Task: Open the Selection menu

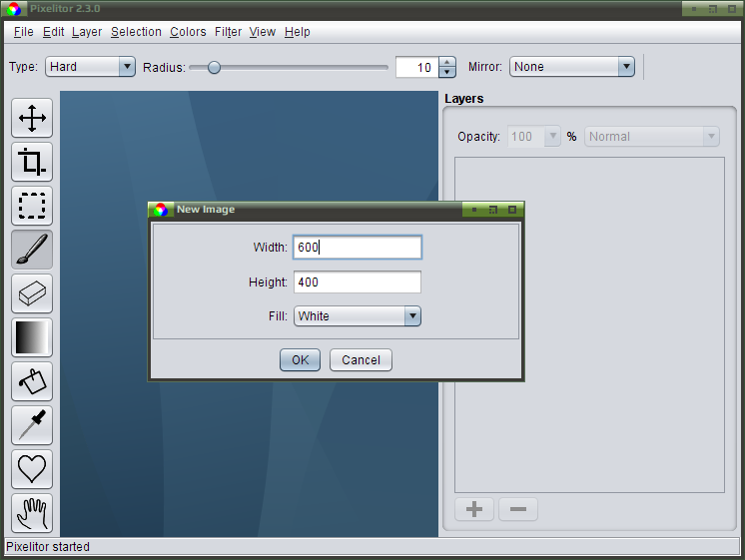Action: [137, 32]
